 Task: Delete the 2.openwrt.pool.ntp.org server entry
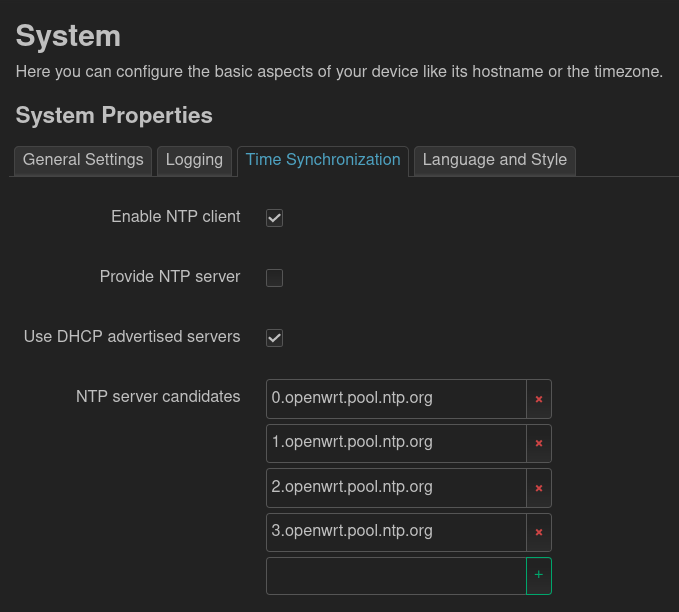pyautogui.click(x=539, y=488)
